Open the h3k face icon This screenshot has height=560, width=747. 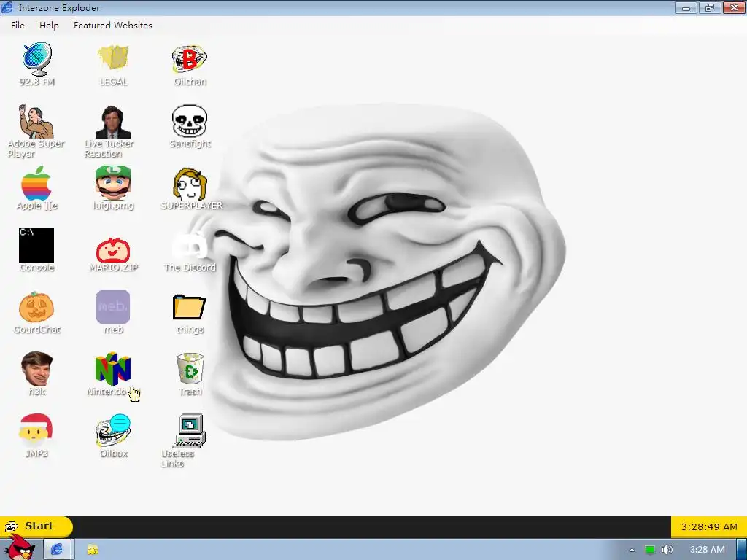point(36,368)
